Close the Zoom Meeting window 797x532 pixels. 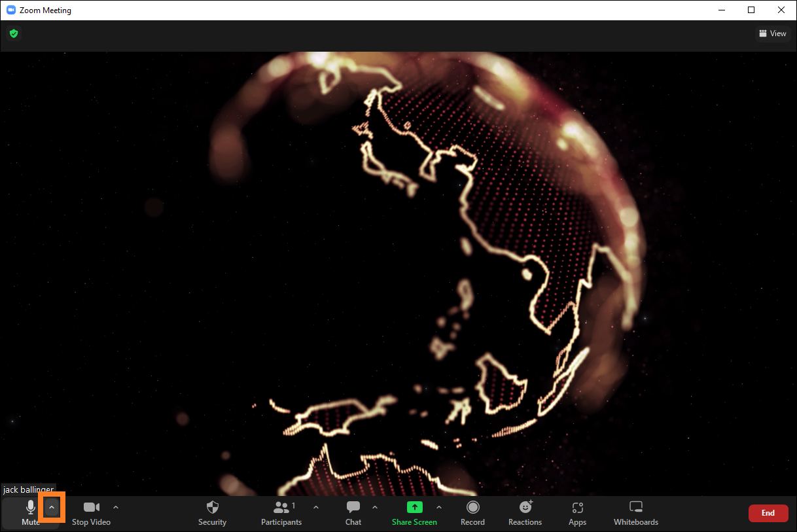tap(781, 10)
